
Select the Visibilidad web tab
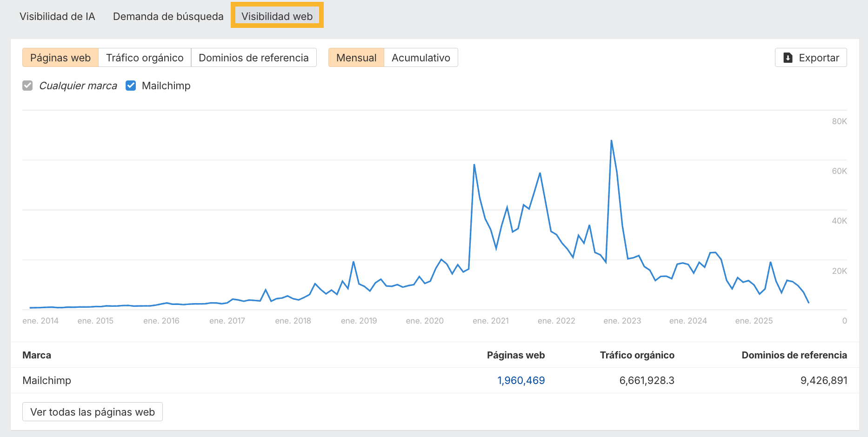277,16
